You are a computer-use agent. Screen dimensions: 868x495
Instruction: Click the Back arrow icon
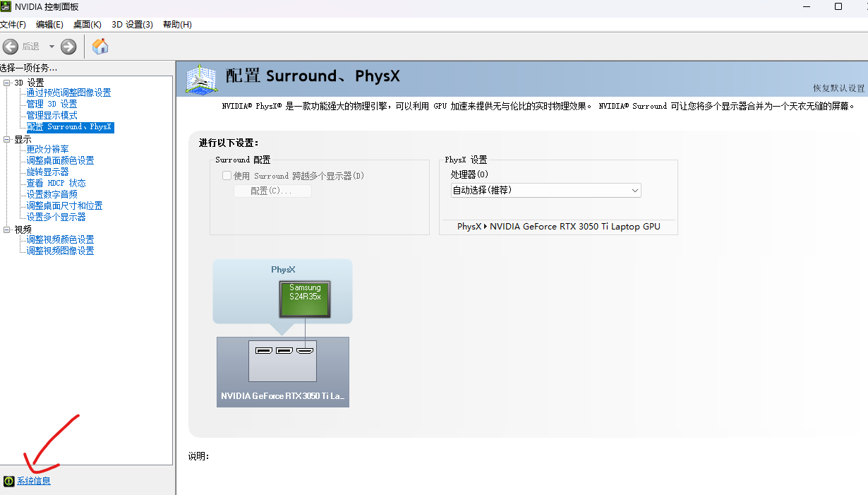[x=10, y=47]
